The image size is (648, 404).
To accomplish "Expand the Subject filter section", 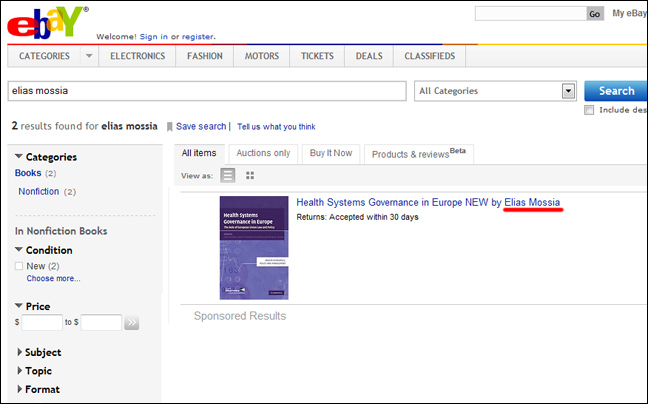I will [x=21, y=353].
